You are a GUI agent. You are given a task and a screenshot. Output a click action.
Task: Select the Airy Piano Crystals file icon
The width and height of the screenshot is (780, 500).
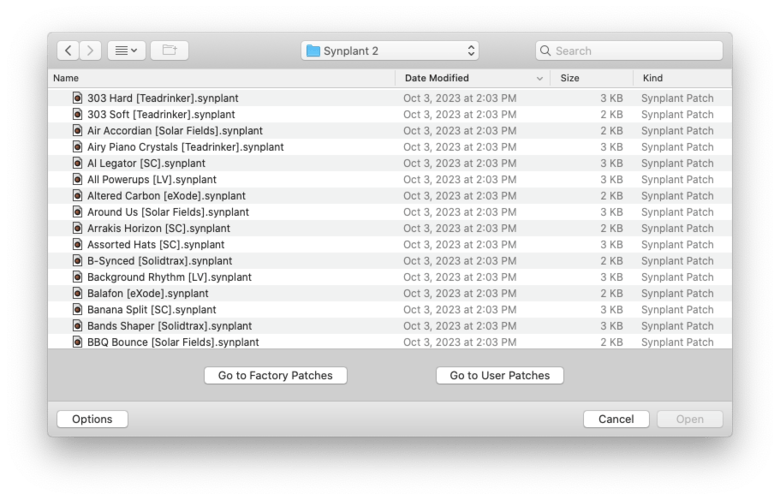[x=77, y=147]
